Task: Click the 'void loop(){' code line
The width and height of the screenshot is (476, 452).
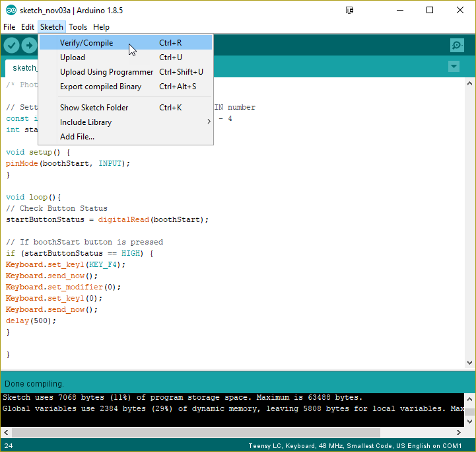Action: (34, 197)
